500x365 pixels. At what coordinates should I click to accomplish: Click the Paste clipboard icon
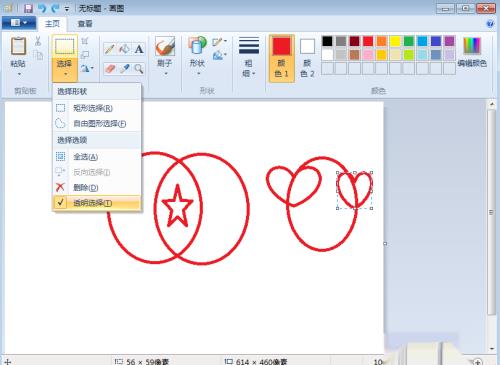[x=18, y=46]
